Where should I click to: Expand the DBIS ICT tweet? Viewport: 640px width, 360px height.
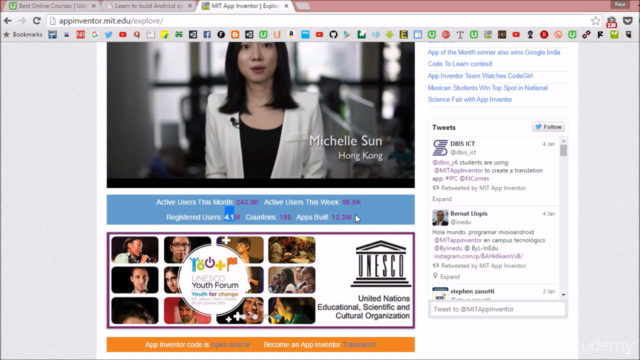point(442,199)
